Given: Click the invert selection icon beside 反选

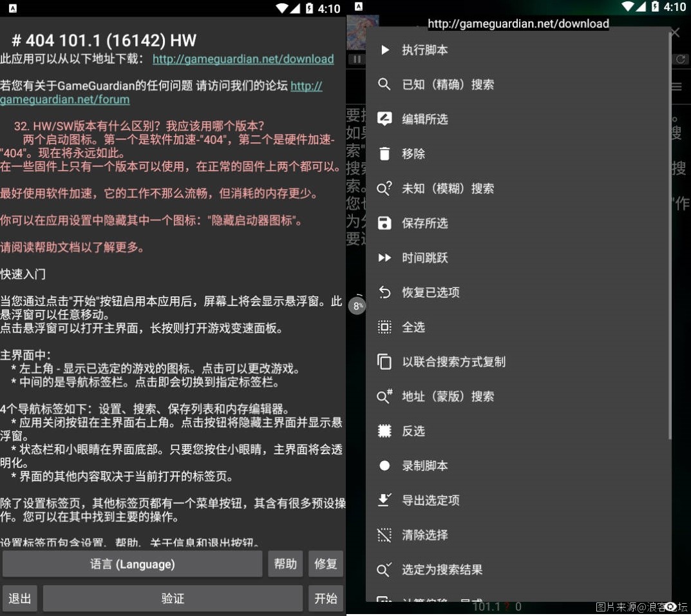Looking at the screenshot, I should 384,431.
